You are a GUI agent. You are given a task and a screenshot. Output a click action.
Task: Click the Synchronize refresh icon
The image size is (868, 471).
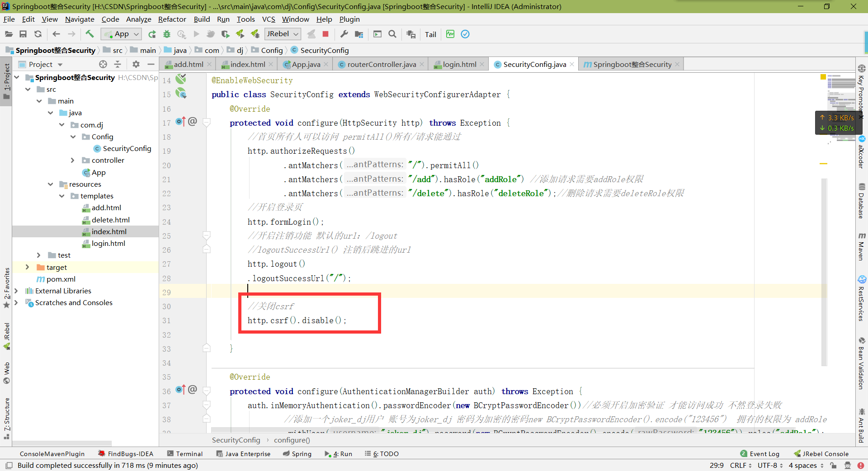pyautogui.click(x=38, y=34)
